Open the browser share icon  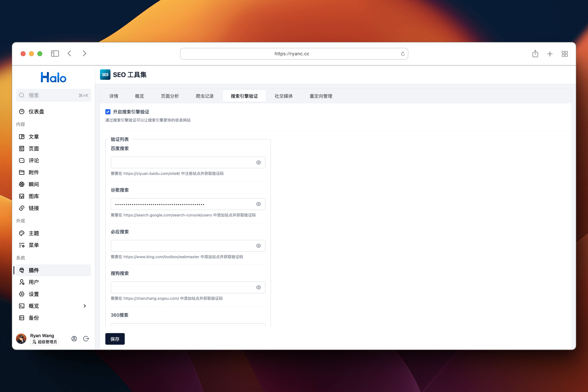[535, 53]
